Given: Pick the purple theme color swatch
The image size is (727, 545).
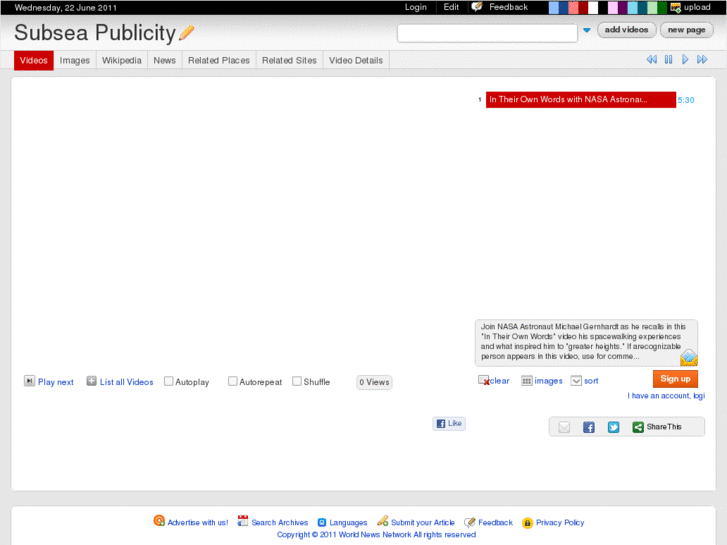Looking at the screenshot, I should (622, 7).
